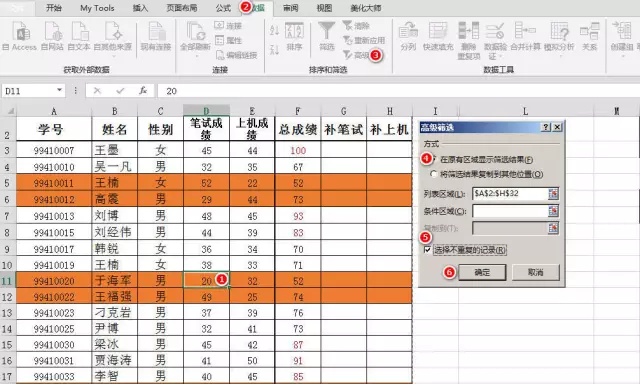Select column D header

point(206,111)
